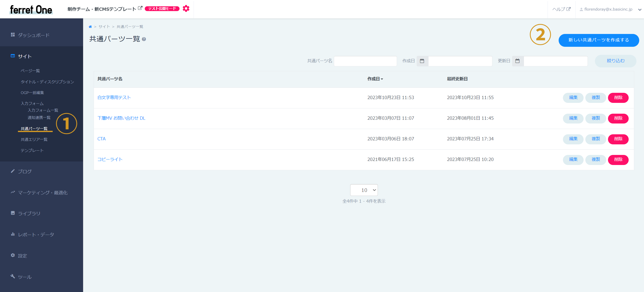Click 新しい共通パーツを作成する button
The image size is (644, 292).
coord(599,40)
